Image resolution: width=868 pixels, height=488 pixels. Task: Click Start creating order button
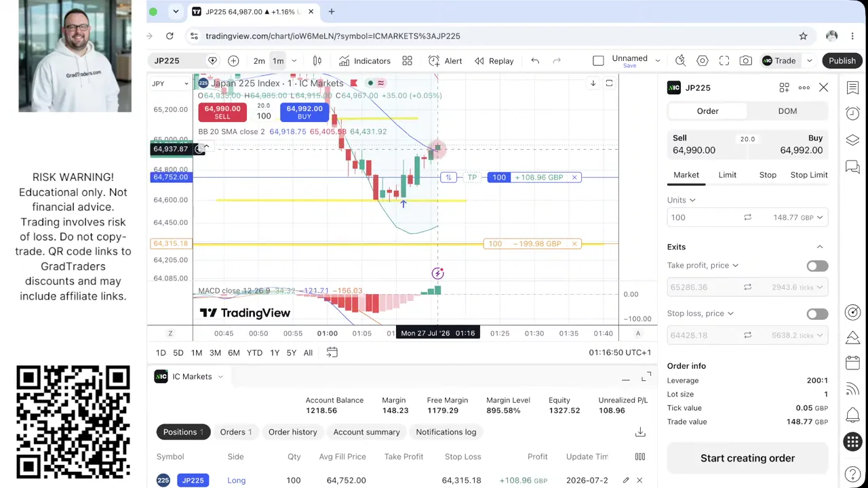point(747,458)
